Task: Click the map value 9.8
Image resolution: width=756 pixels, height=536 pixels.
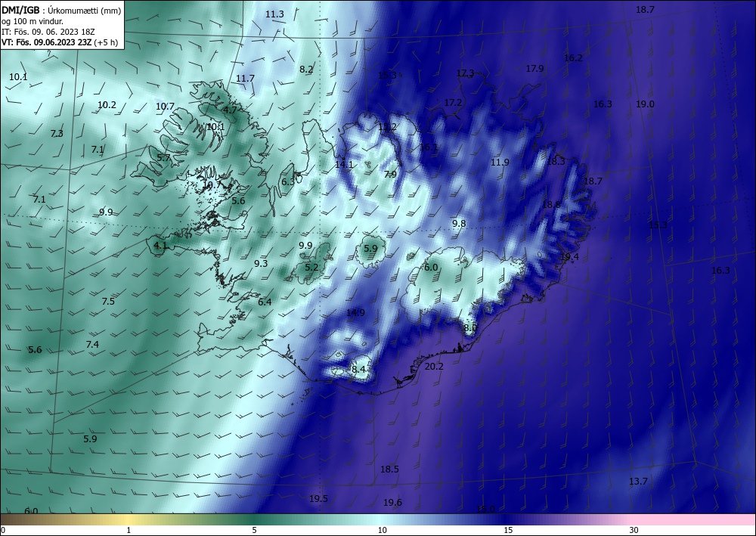Action: pos(459,223)
